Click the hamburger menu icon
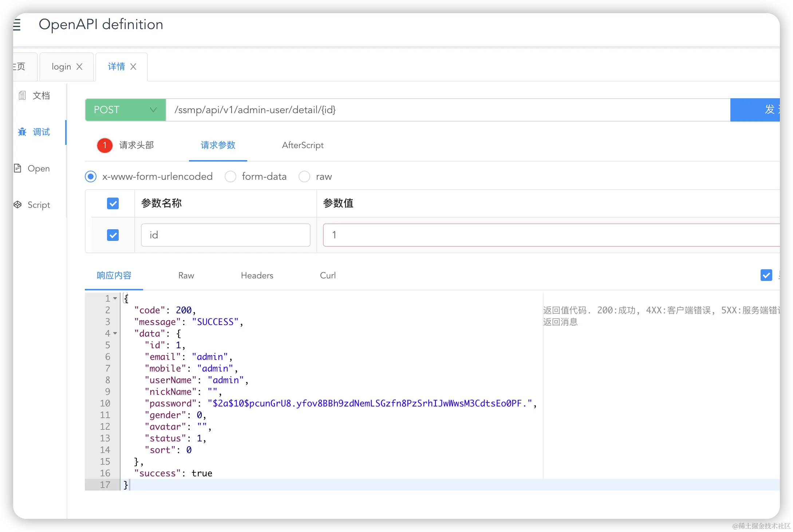The height and width of the screenshot is (532, 793). [17, 25]
